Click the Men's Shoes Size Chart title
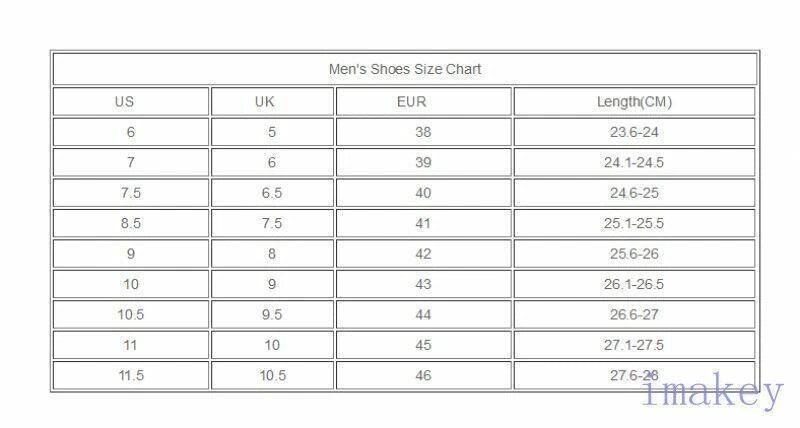 click(x=405, y=69)
